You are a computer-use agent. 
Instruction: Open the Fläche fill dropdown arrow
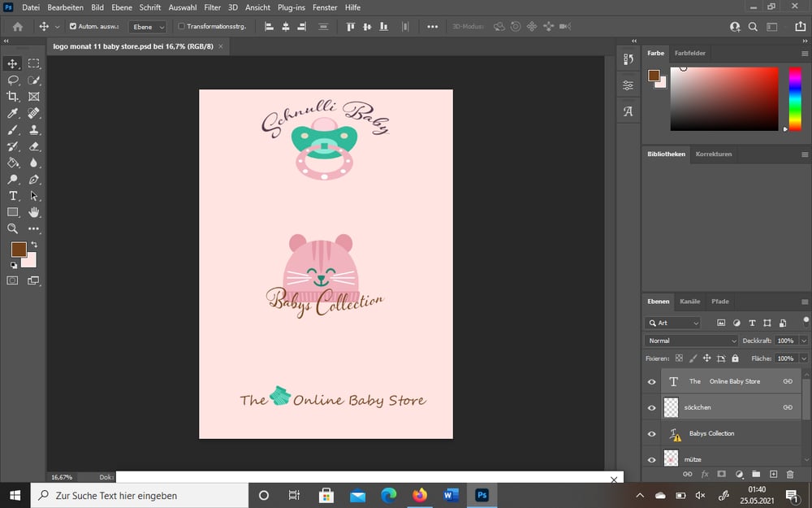804,358
